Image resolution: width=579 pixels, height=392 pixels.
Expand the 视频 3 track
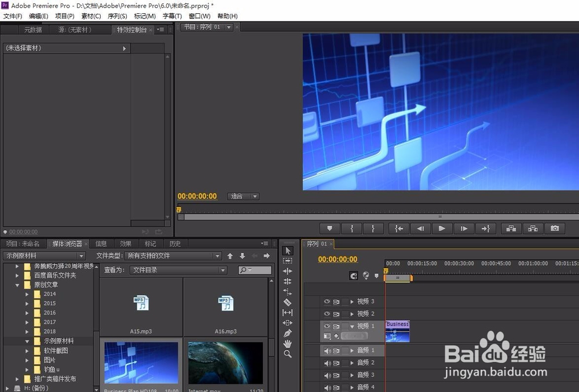[x=352, y=302]
